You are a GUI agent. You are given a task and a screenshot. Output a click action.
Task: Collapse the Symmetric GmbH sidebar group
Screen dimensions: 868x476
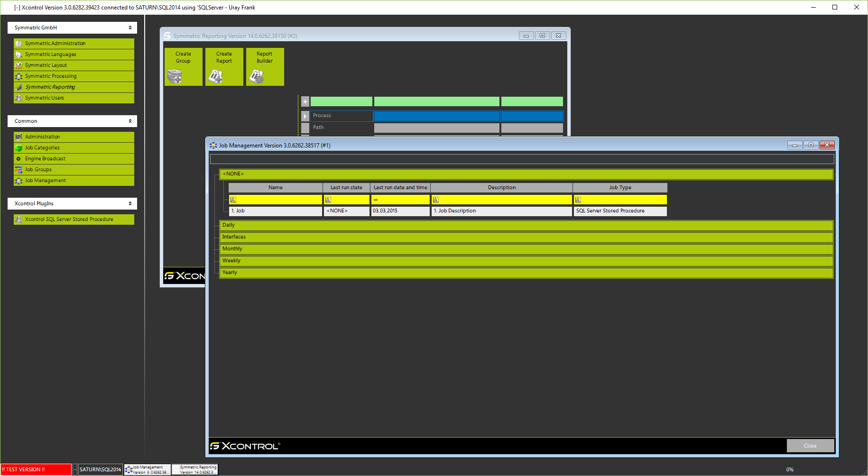tap(130, 27)
